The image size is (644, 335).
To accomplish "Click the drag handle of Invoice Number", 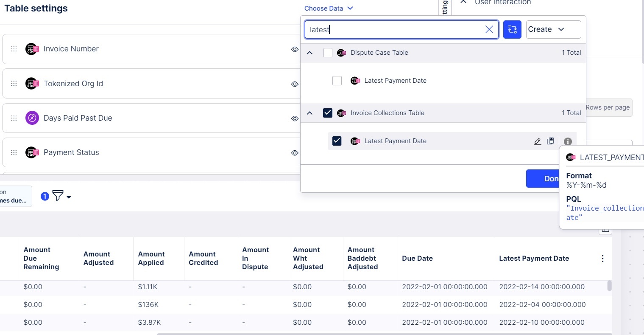I will tap(14, 49).
